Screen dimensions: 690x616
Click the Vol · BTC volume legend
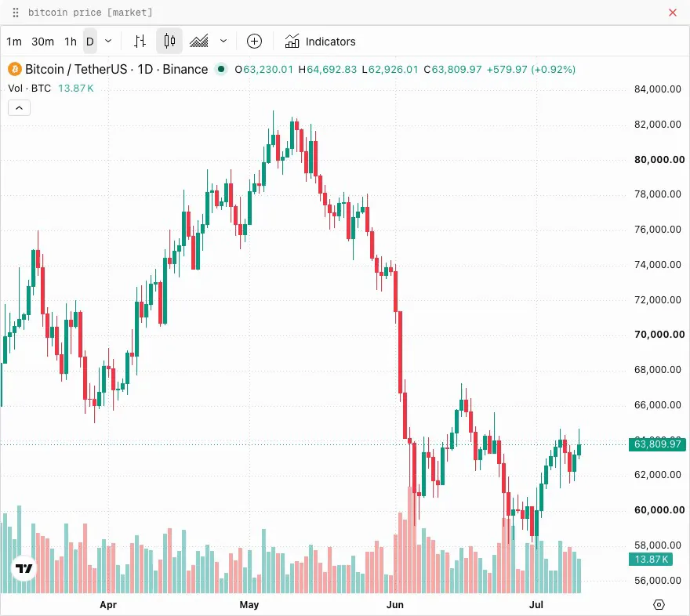(30, 89)
